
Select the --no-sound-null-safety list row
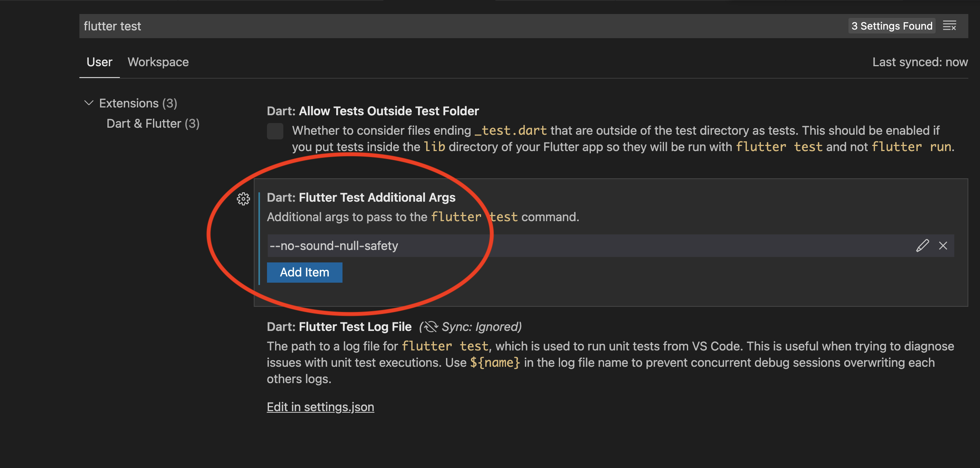click(x=611, y=246)
